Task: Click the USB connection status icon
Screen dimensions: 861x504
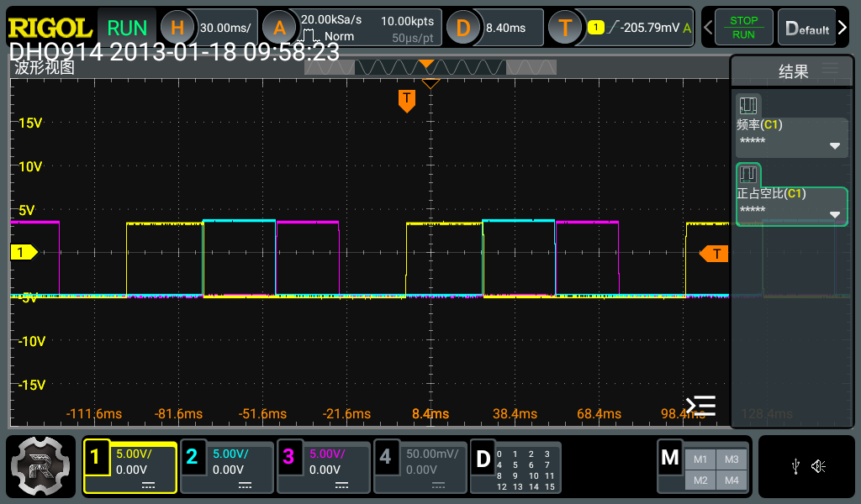Action: (795, 466)
